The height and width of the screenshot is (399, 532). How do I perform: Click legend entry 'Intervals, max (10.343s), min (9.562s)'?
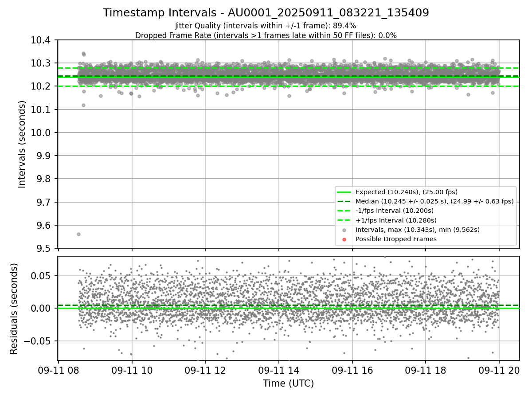click(x=418, y=230)
